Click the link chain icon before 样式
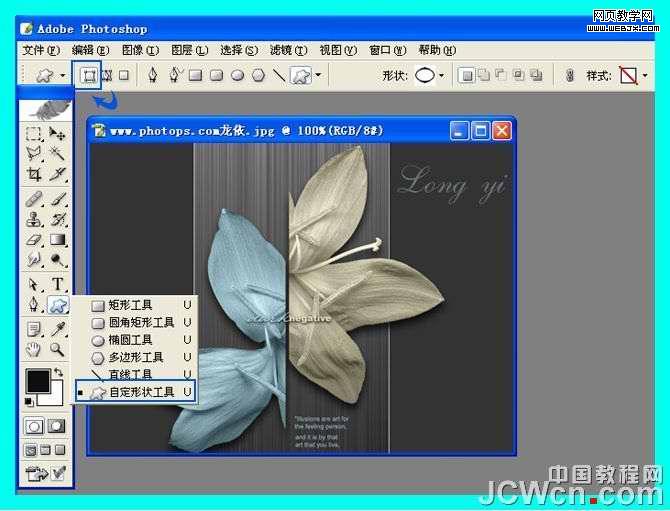 (x=569, y=76)
